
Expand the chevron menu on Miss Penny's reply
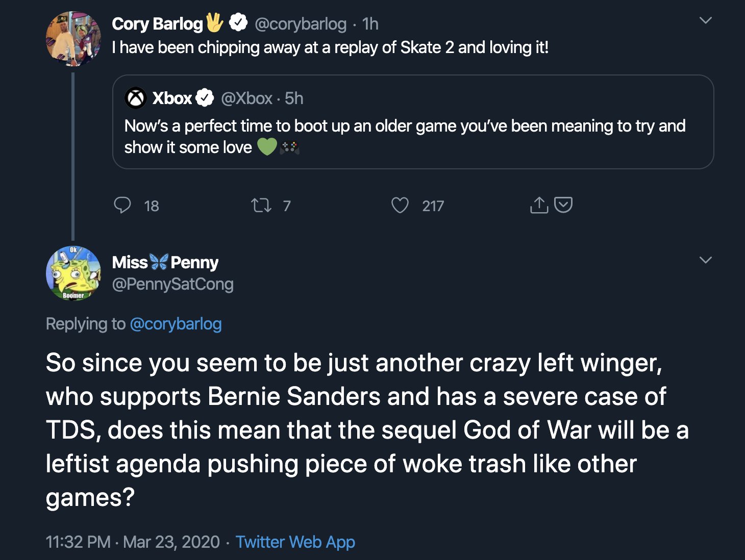tap(705, 260)
